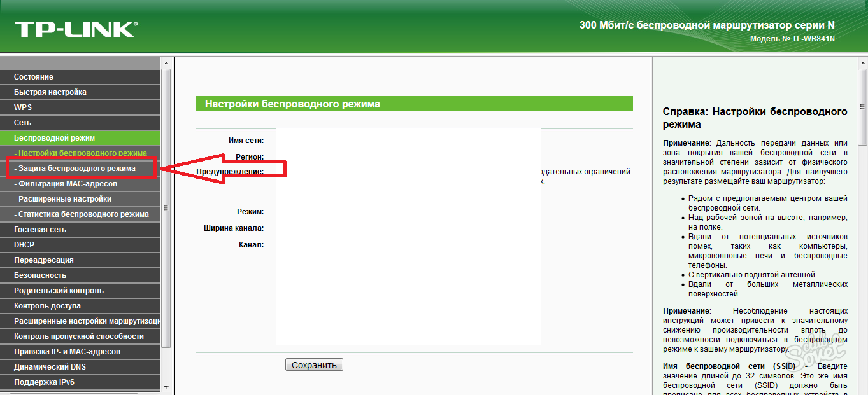Click help panel scrollbar up arrow
This screenshot has height=395, width=868.
863,63
